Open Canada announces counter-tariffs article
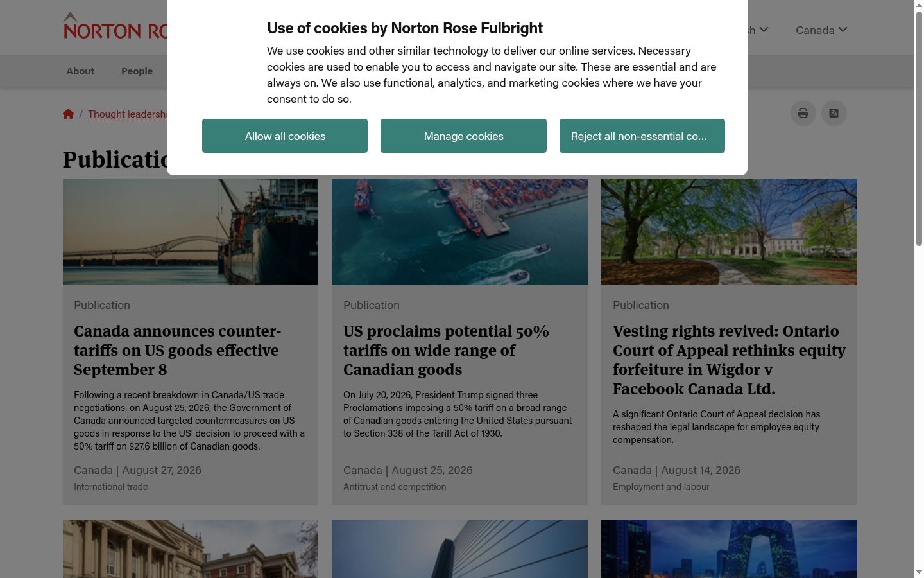The height and width of the screenshot is (578, 924). 177,350
